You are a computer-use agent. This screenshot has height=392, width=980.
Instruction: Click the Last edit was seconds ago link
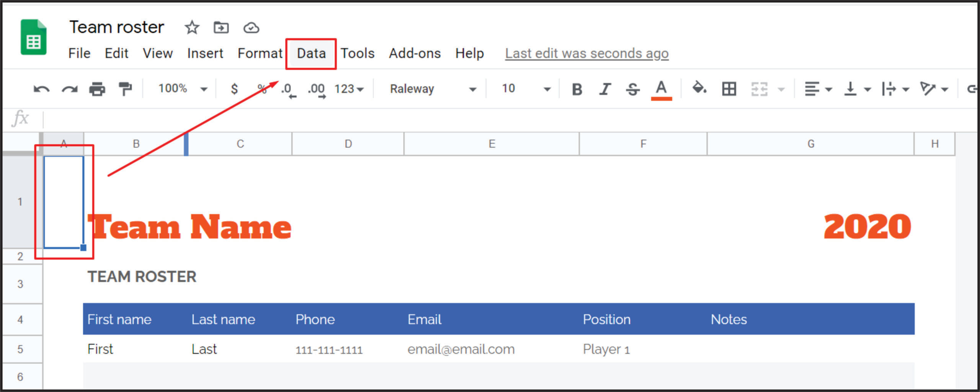586,53
